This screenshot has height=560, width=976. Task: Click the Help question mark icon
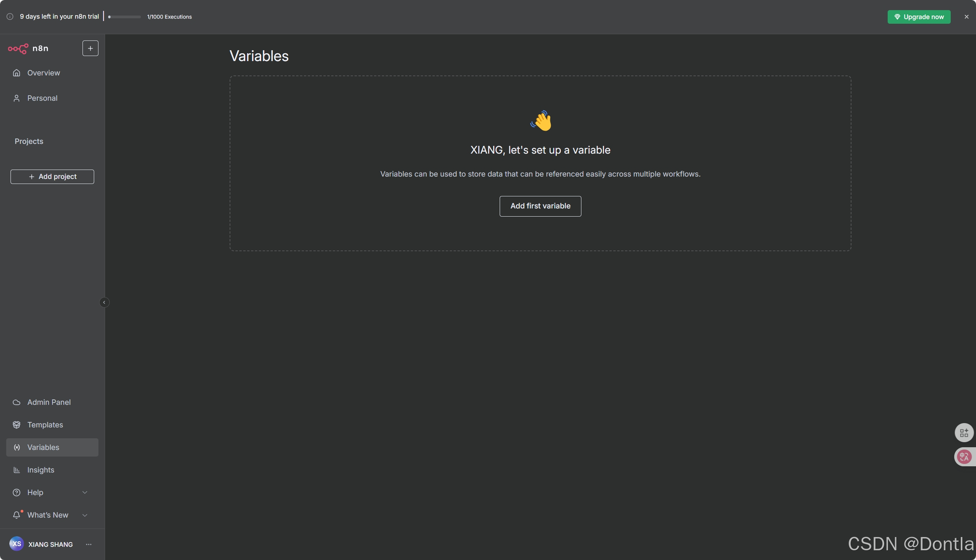point(16,492)
